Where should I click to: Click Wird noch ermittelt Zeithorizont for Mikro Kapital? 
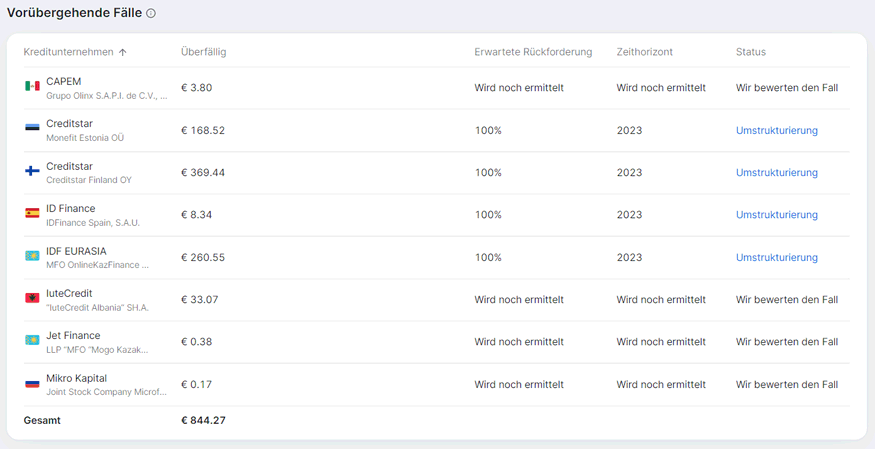(661, 384)
